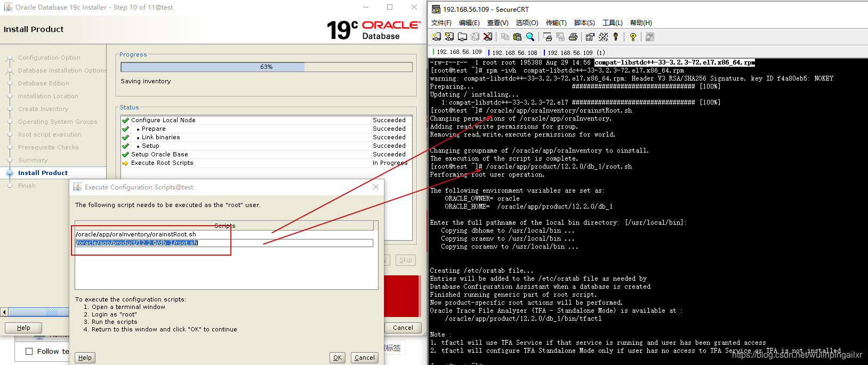
Task: Click the grayed Reconnect icon in SecureCRT
Action: 475,37
